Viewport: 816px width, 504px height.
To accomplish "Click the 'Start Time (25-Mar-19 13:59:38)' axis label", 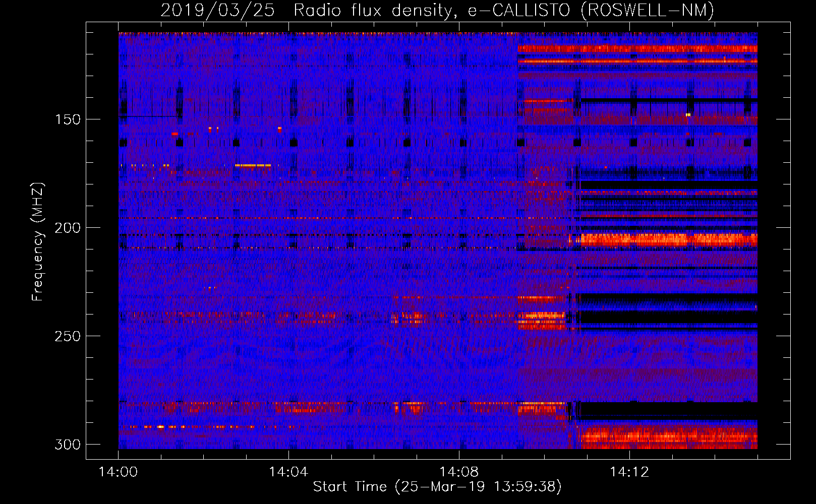I will (x=437, y=487).
